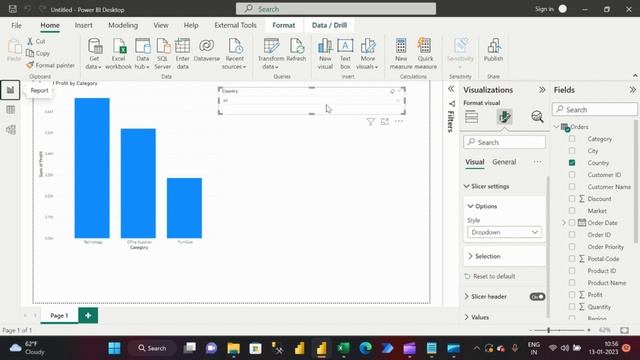640x360 pixels.
Task: Click the Format painter button
Action: click(x=50, y=65)
